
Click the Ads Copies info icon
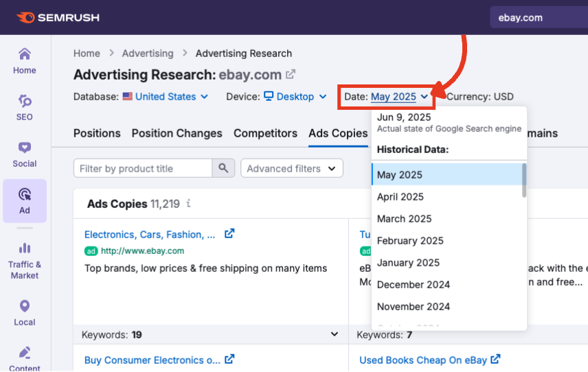[189, 204]
